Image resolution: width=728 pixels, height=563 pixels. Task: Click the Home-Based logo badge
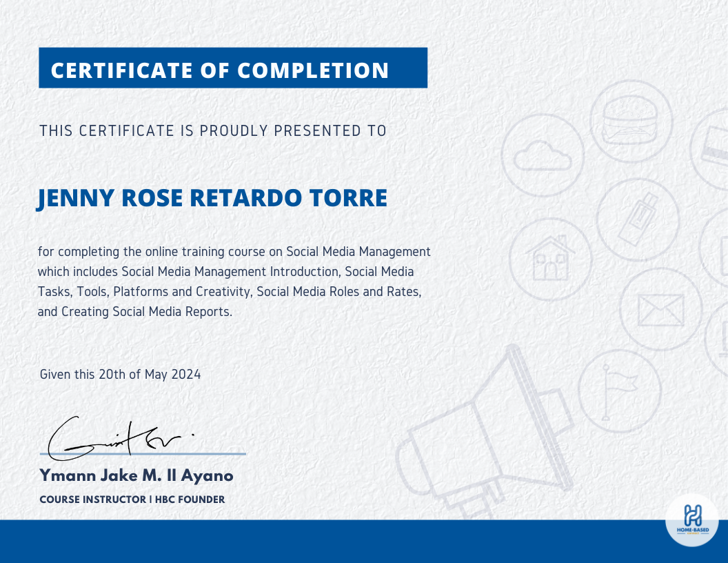(691, 520)
